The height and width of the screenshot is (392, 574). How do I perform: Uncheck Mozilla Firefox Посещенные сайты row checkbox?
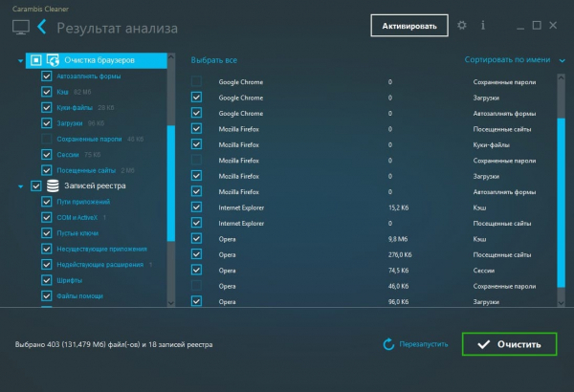coord(196,128)
